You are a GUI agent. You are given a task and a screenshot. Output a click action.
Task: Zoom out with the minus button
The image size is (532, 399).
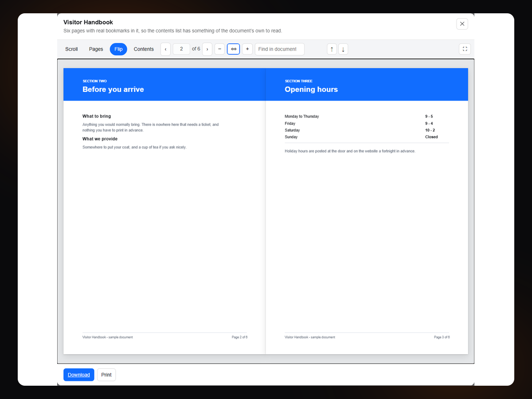[219, 49]
